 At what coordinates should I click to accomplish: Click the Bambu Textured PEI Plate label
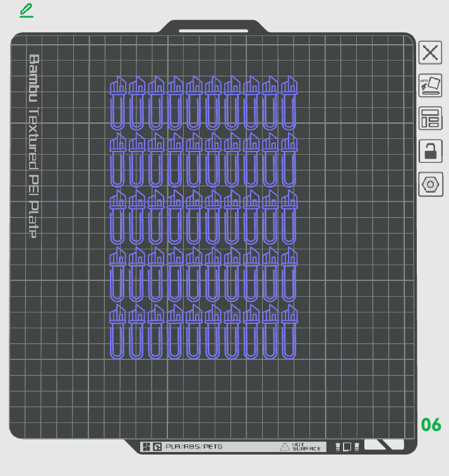tap(33, 146)
